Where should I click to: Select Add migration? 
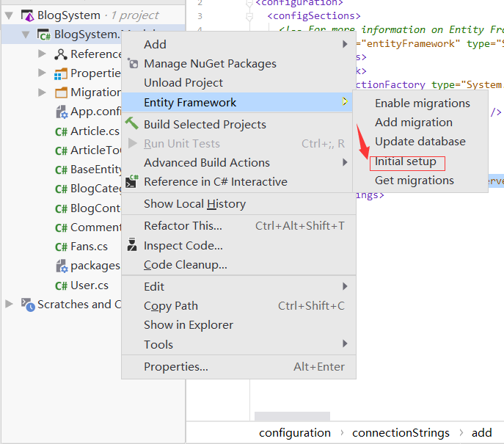(420, 123)
